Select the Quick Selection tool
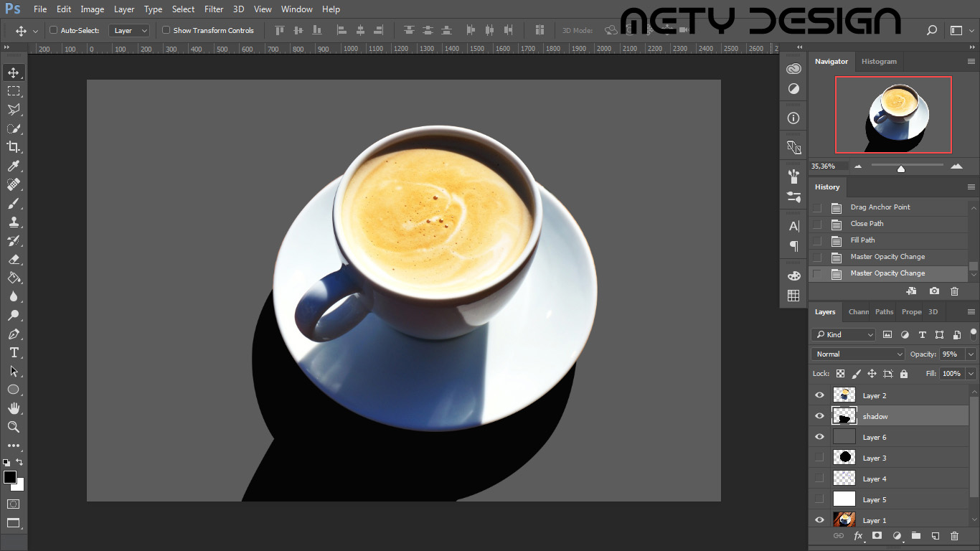The image size is (980, 551). pos(14,128)
